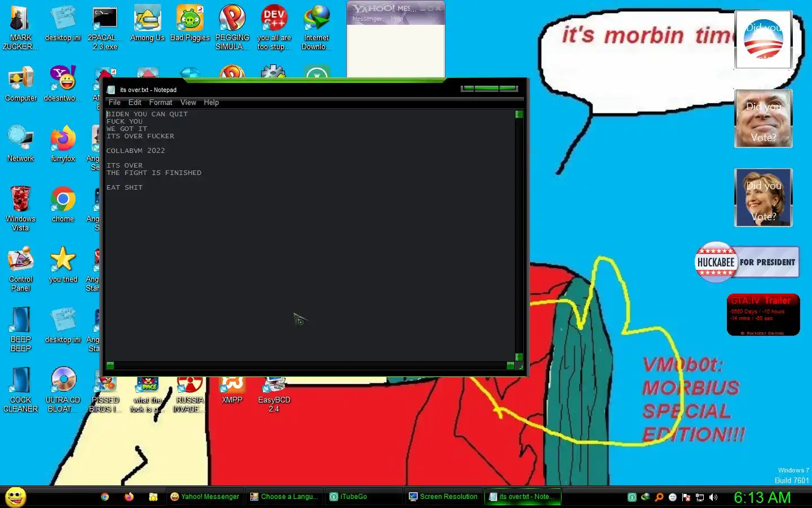Image resolution: width=812 pixels, height=508 pixels.
Task: Click Notepad scroll up arrow
Action: [519, 114]
